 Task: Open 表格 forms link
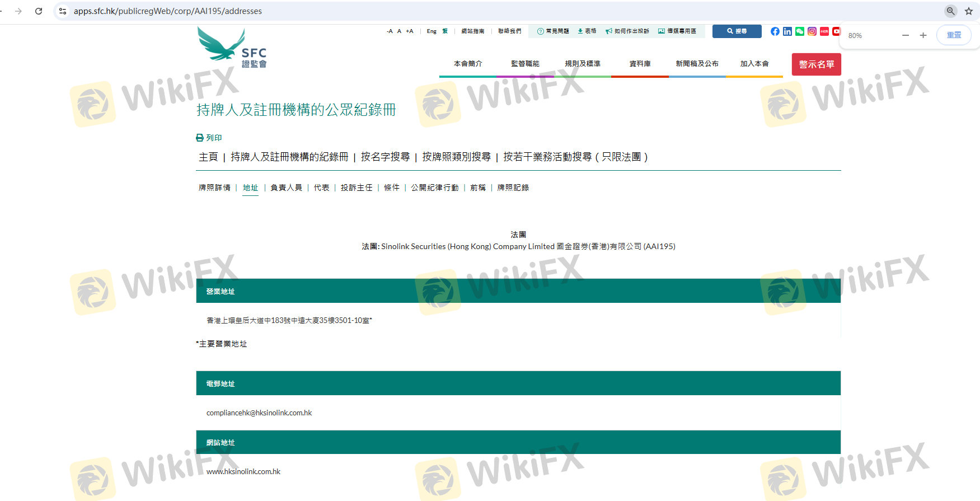point(587,31)
